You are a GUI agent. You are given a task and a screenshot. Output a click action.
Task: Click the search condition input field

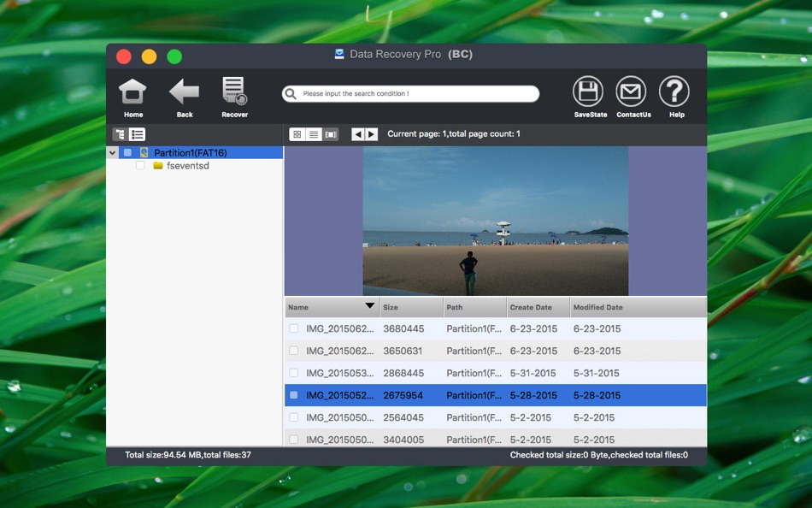(x=417, y=94)
